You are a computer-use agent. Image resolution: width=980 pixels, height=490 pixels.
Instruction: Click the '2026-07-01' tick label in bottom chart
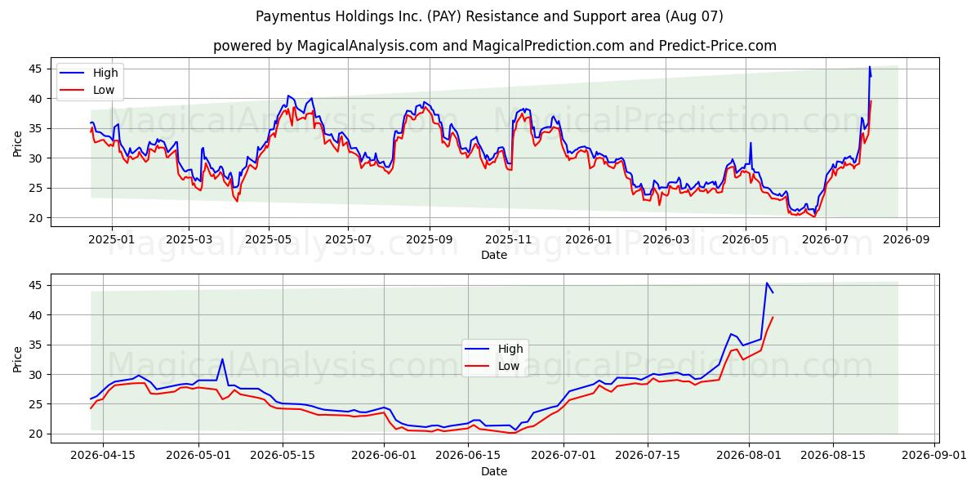pos(563,456)
